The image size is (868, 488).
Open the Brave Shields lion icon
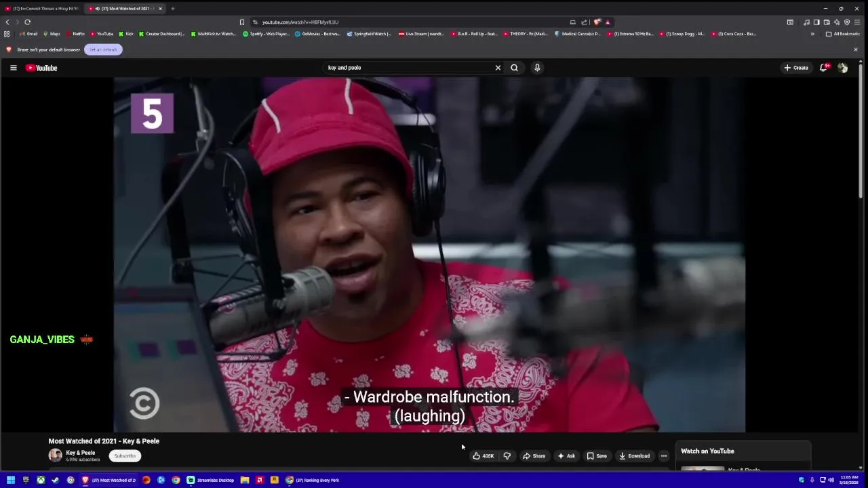(597, 22)
